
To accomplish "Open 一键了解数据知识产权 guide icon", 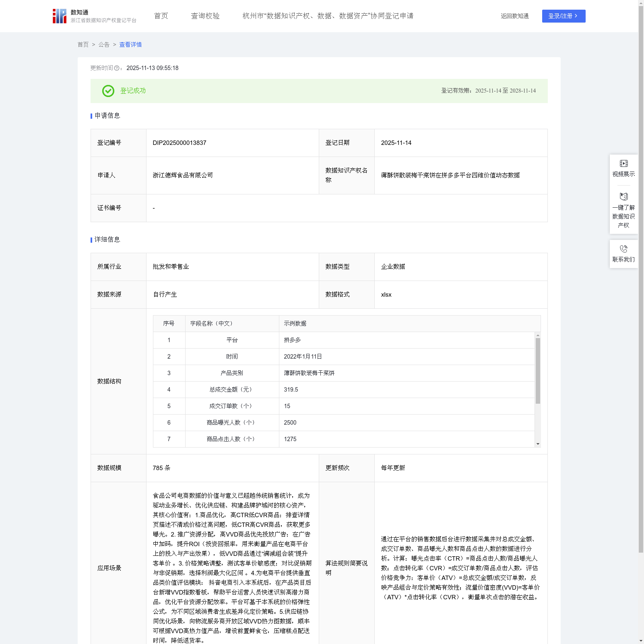I will (x=623, y=197).
